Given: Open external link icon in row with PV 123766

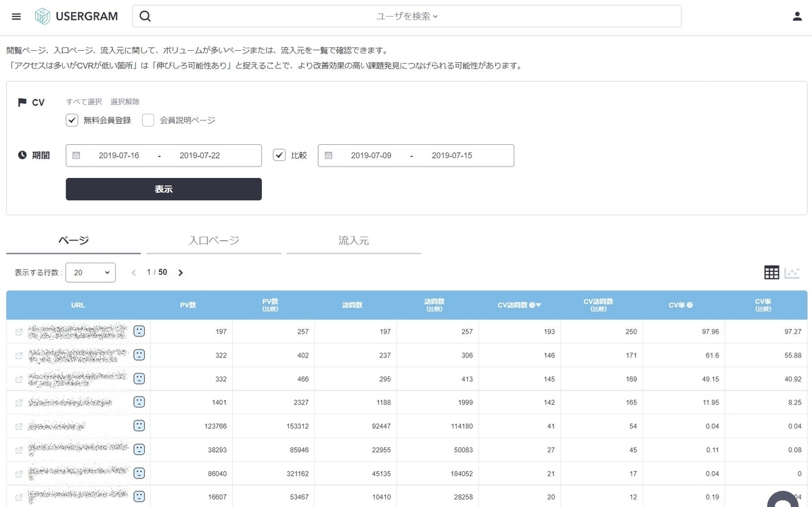Looking at the screenshot, I should tap(19, 426).
